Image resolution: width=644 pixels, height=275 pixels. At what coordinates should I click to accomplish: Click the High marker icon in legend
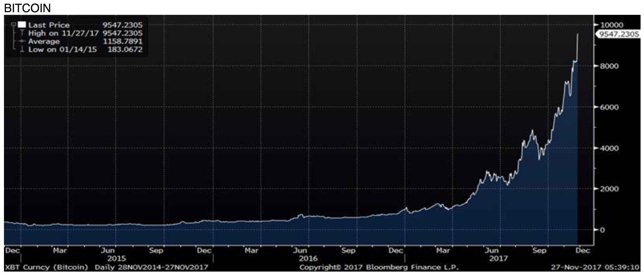pos(22,33)
